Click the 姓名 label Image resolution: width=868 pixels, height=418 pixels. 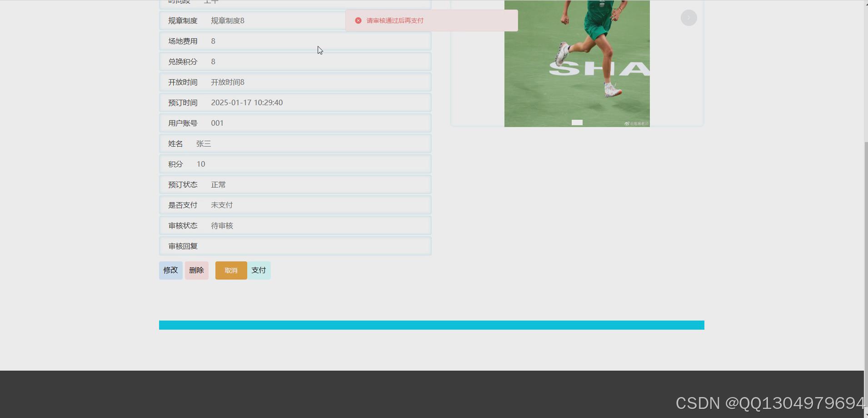[x=175, y=144]
